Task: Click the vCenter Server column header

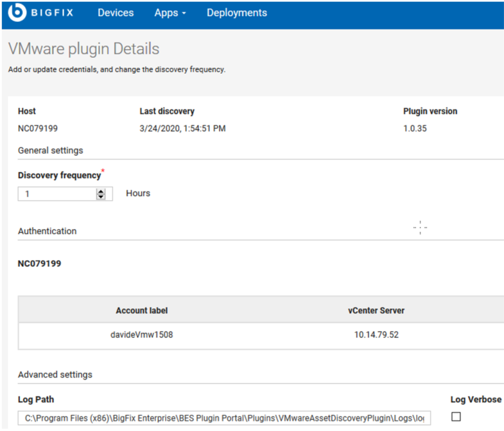Action: click(x=376, y=310)
